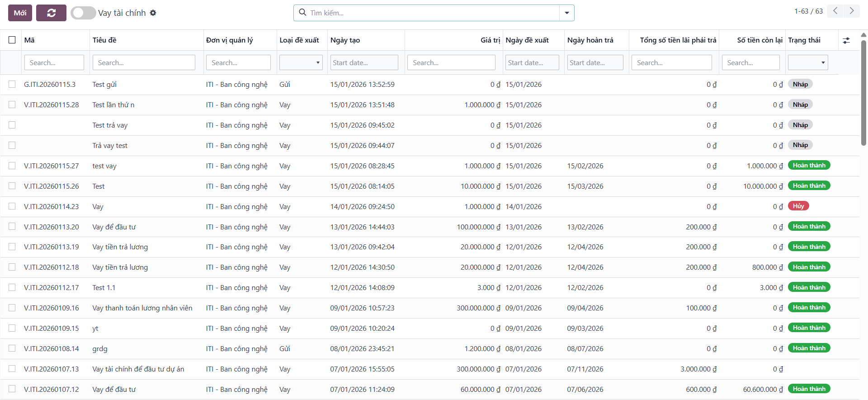
Task: Click the vertical scrollbar thumb
Action: (x=863, y=93)
